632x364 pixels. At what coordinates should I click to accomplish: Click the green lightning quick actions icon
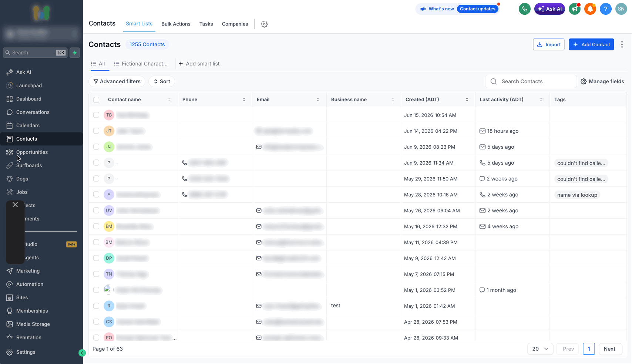pos(75,53)
